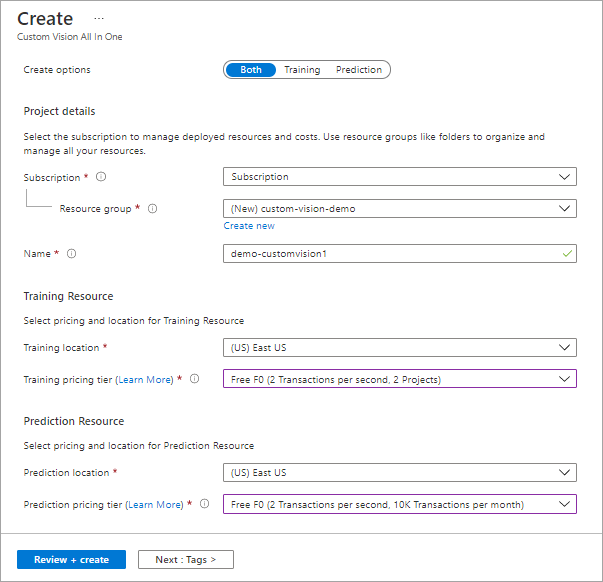
Task: Click the info icon beside Subscription
Action: click(100, 177)
